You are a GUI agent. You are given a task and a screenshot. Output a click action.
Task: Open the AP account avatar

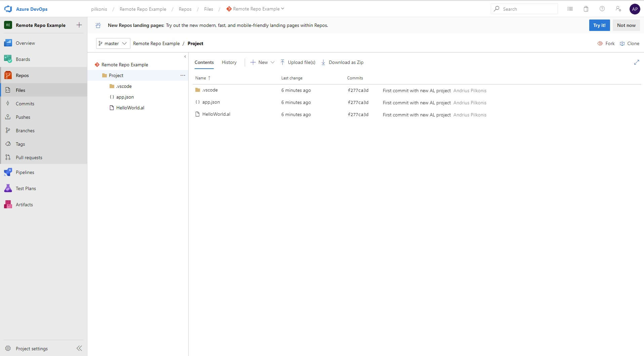pos(635,9)
